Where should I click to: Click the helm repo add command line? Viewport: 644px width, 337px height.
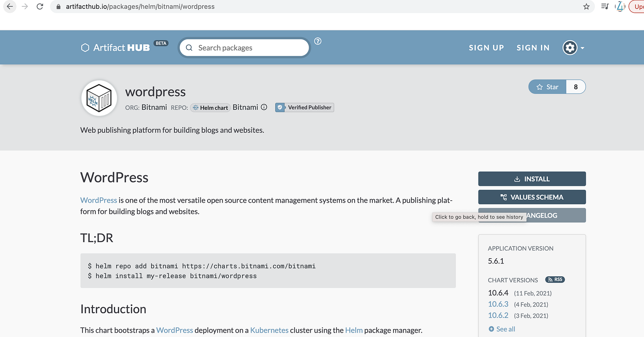coord(202,266)
